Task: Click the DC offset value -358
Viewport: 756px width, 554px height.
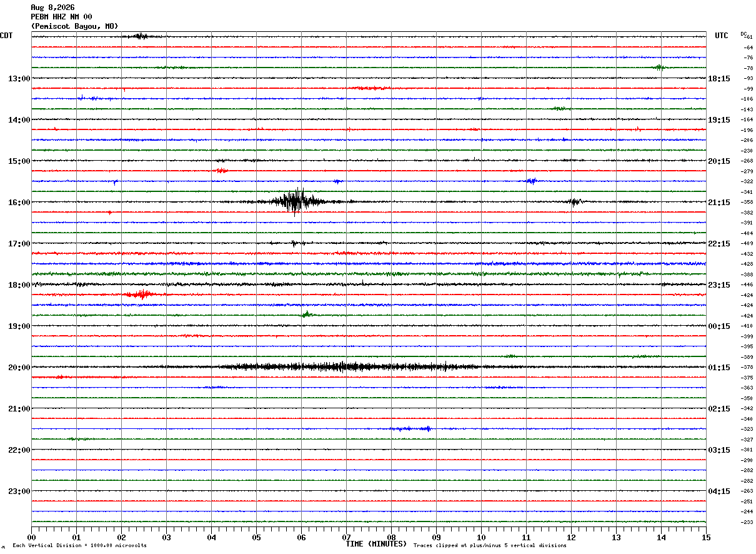Action: coord(747,203)
